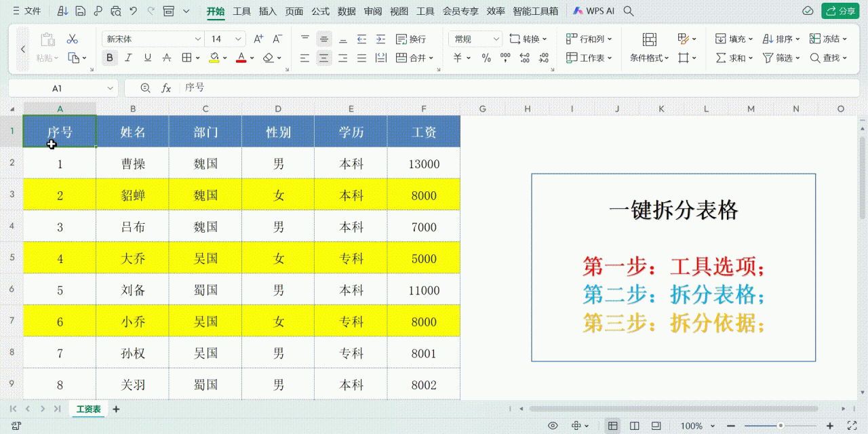
Task: Click the fx insert function icon
Action: pos(166,88)
